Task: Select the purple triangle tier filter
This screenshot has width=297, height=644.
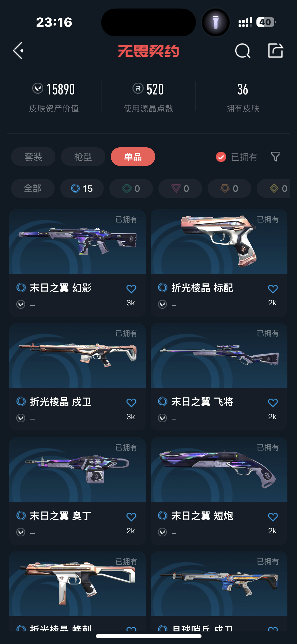Action: 180,188
